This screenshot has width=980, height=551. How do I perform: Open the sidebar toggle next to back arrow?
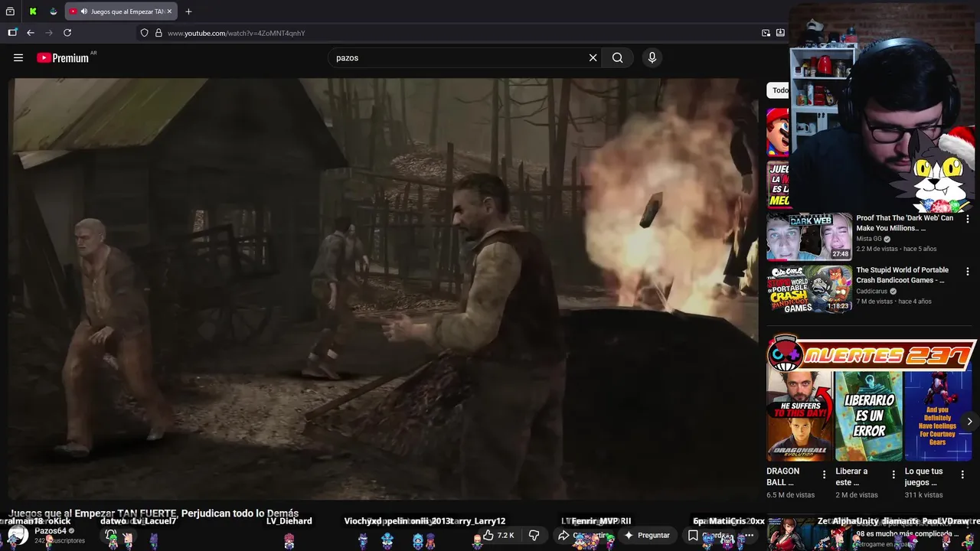coord(12,33)
